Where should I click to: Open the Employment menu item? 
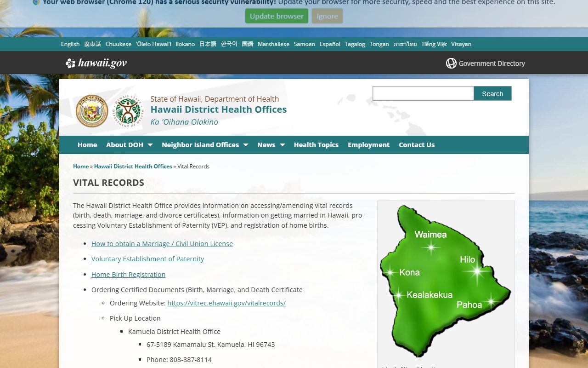click(x=368, y=145)
